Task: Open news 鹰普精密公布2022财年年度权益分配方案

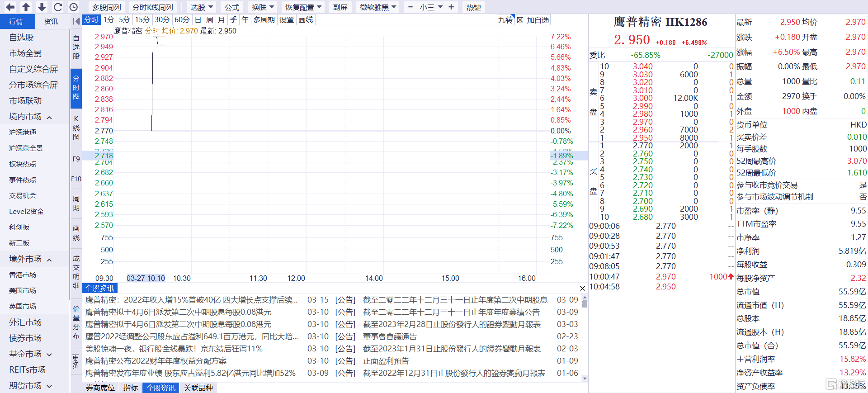Action: click(x=156, y=361)
